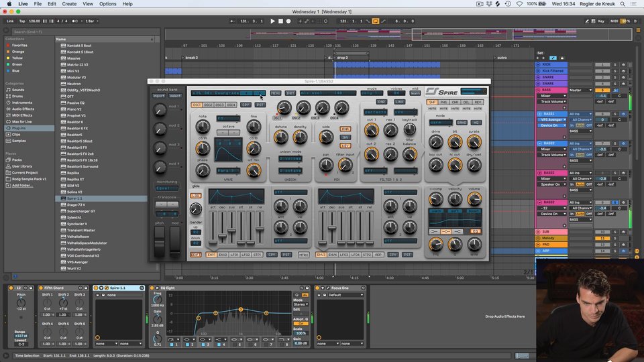Select Samples category in browser
The width and height of the screenshot is (644, 362).
pyautogui.click(x=19, y=141)
